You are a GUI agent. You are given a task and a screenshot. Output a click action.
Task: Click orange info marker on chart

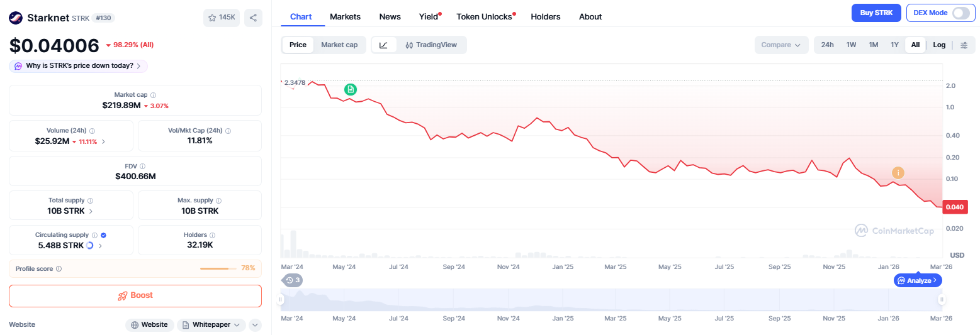click(898, 172)
